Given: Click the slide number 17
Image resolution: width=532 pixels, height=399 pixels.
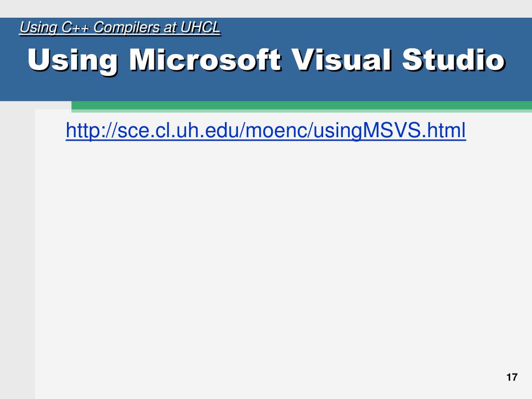Looking at the screenshot, I should (512, 377).
